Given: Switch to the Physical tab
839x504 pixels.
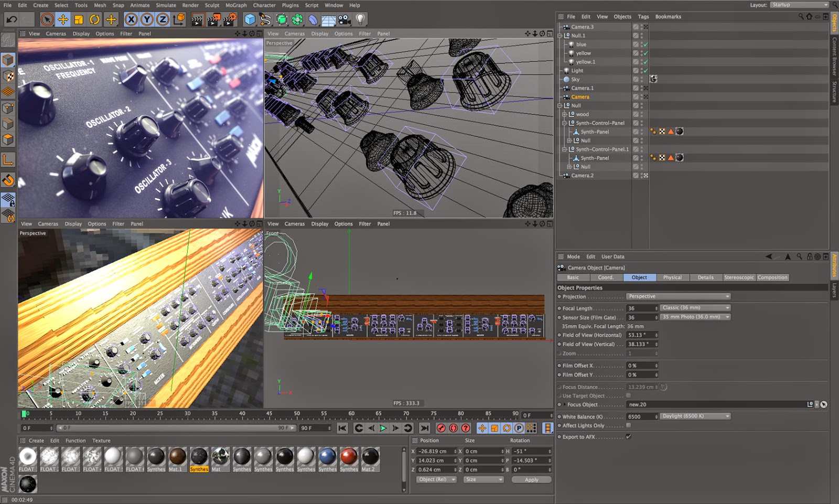Looking at the screenshot, I should click(672, 277).
